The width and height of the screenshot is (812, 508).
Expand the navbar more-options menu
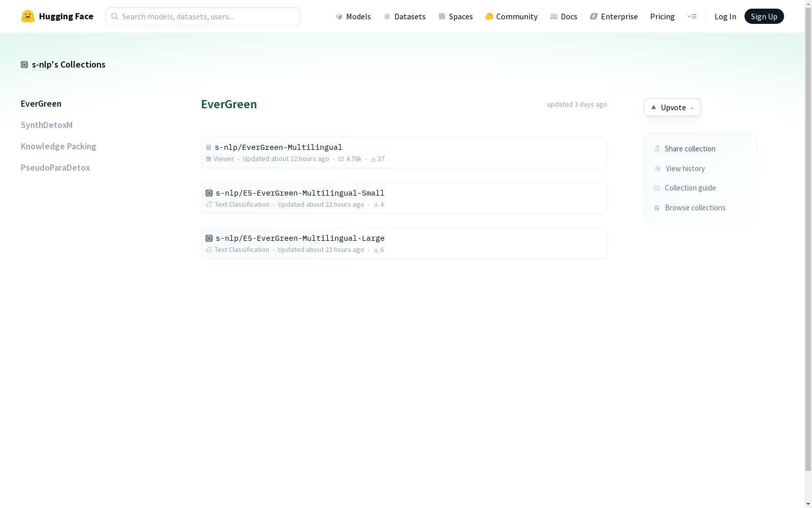point(692,16)
